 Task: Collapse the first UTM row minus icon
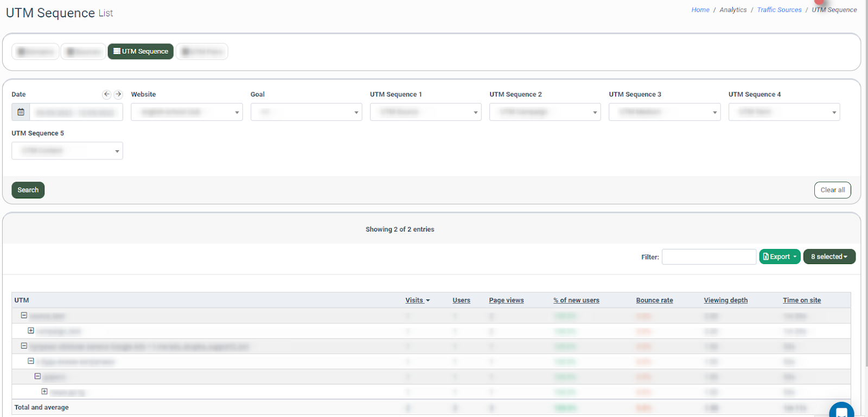[24, 315]
